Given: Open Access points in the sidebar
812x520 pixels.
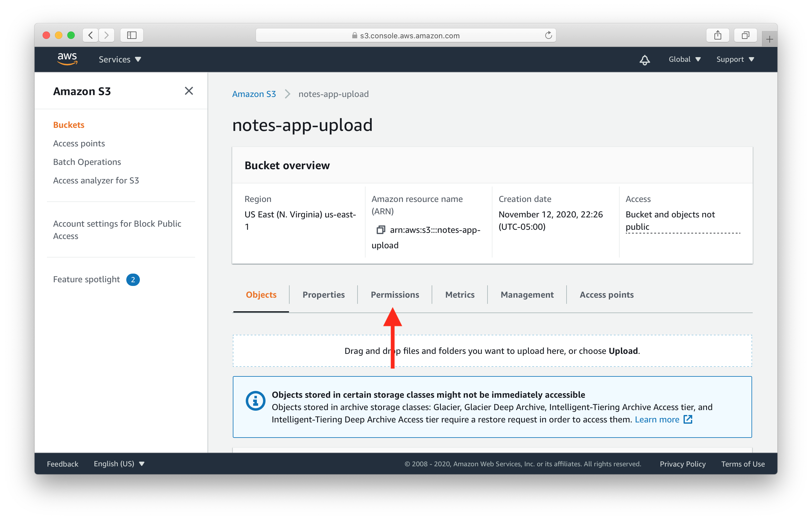Looking at the screenshot, I should [79, 143].
